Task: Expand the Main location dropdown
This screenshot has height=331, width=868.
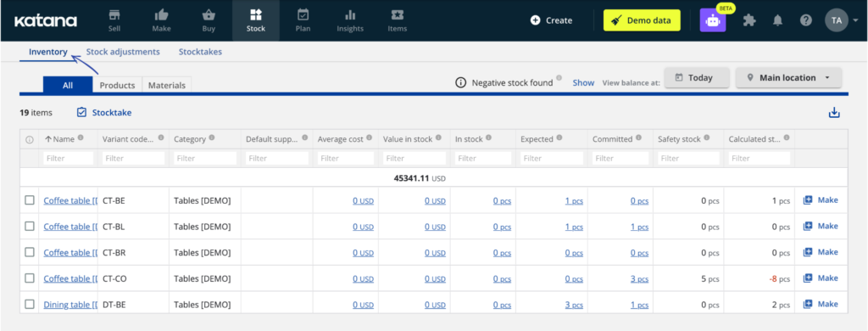Action: tap(789, 77)
